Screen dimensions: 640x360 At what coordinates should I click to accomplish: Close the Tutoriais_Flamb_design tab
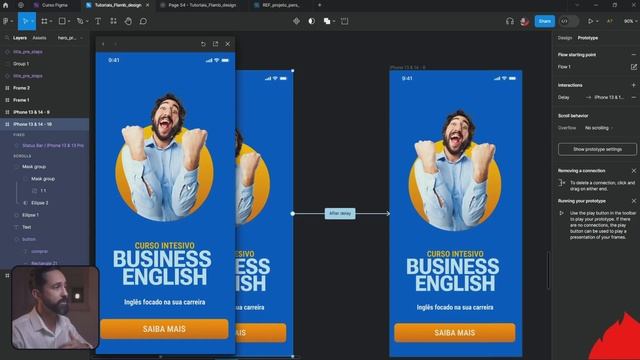(x=147, y=5)
